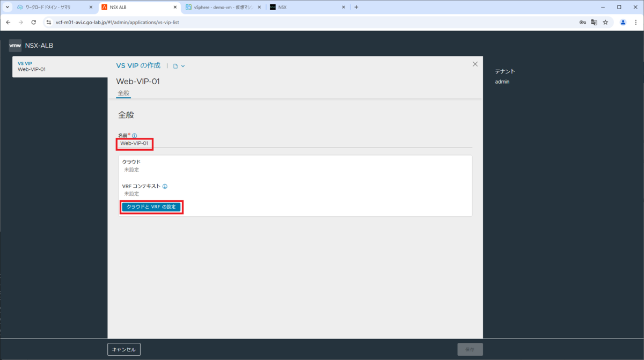Click the document icon beside VS VIP の作成
The image size is (644, 360).
tap(175, 66)
